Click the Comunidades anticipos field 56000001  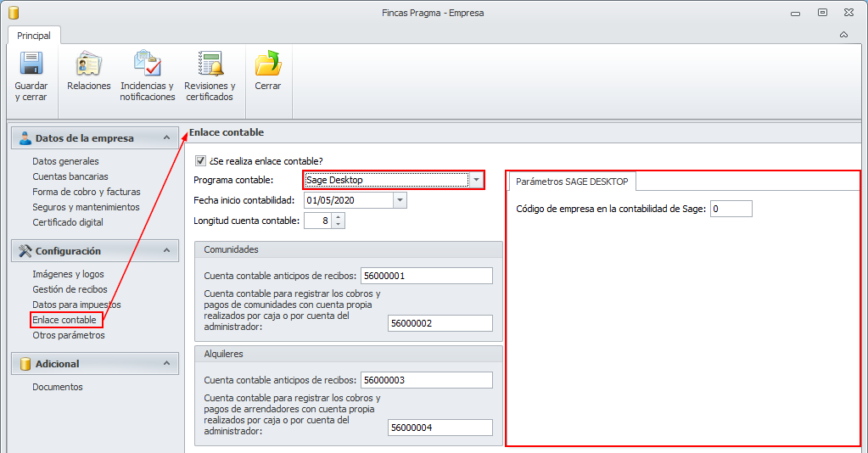click(x=426, y=276)
